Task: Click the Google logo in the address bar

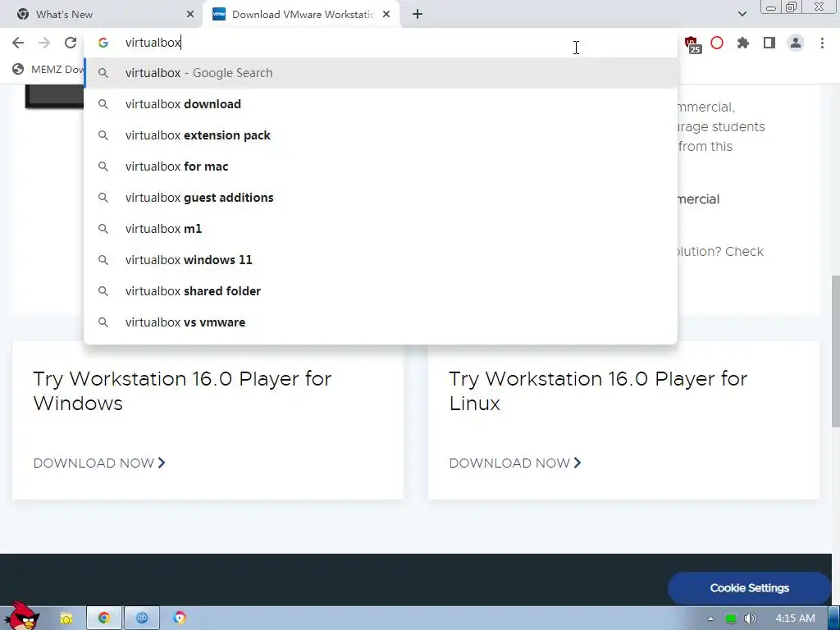Action: (x=103, y=43)
